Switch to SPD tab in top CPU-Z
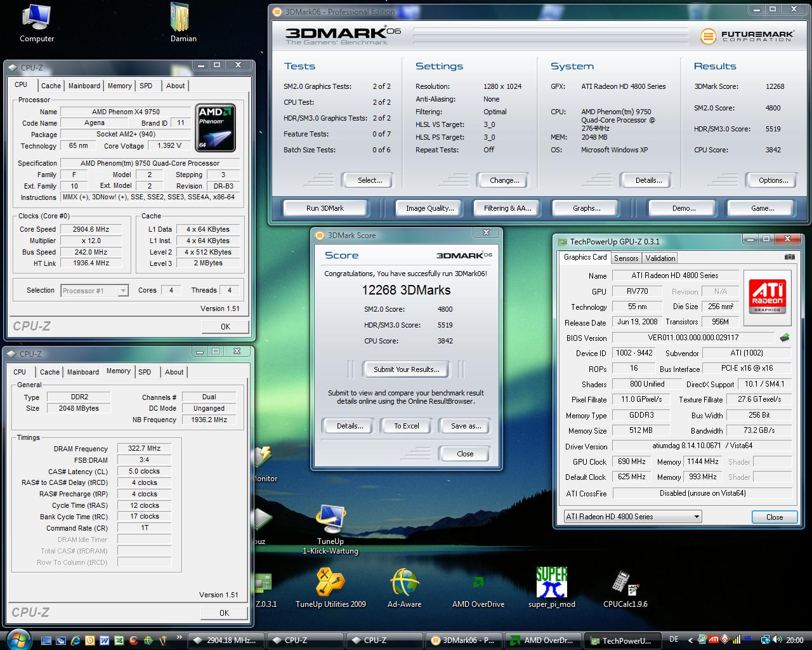The height and width of the screenshot is (650, 812). point(146,86)
